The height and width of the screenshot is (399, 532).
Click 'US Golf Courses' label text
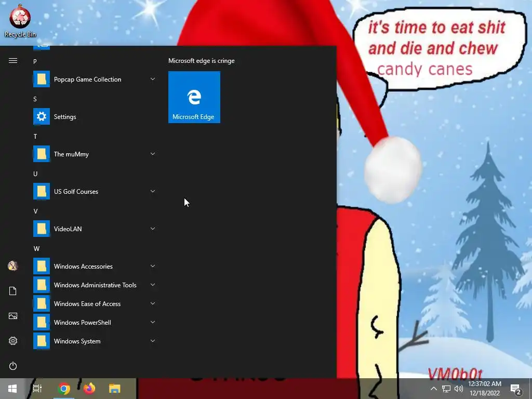point(76,192)
